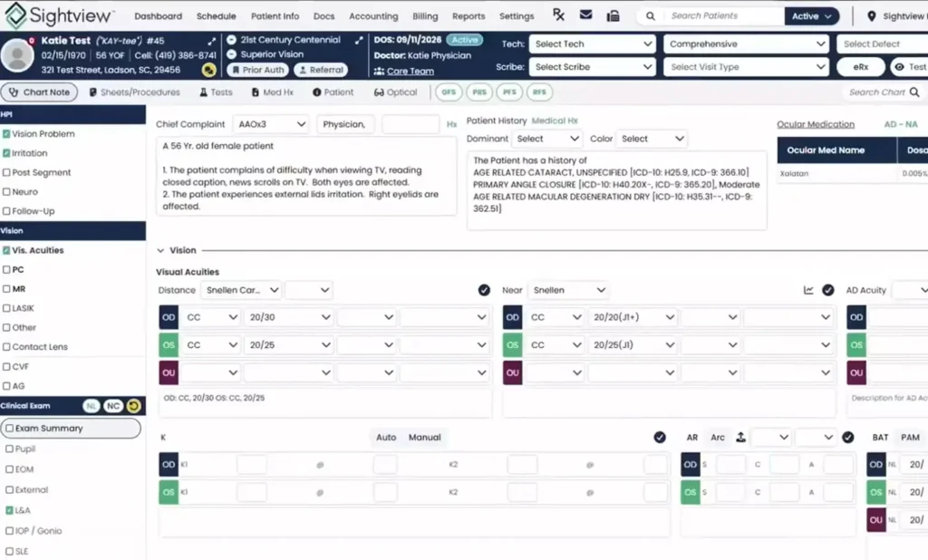Click the yellow badge icon beside patient address
This screenshot has width=928, height=560.
pyautogui.click(x=208, y=70)
